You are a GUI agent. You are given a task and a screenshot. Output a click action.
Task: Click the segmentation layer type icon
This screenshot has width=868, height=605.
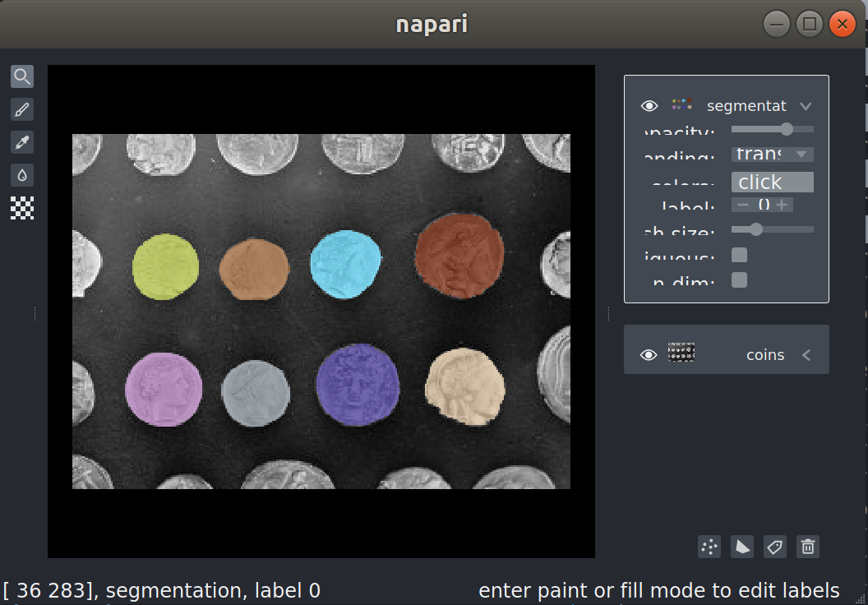(681, 104)
